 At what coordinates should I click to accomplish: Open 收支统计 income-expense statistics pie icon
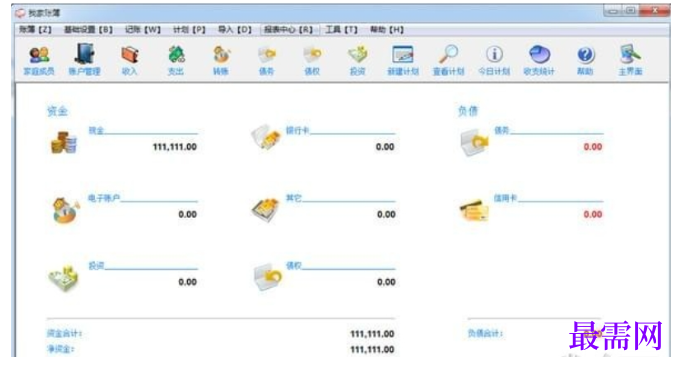(x=539, y=60)
